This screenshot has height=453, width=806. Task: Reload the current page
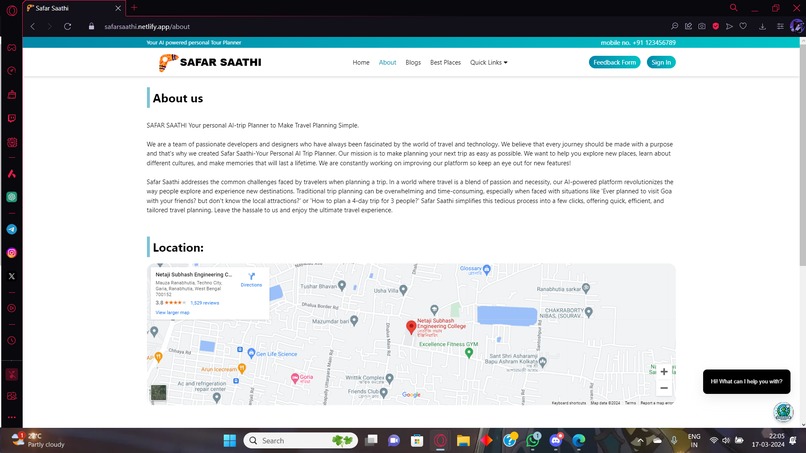(x=67, y=26)
